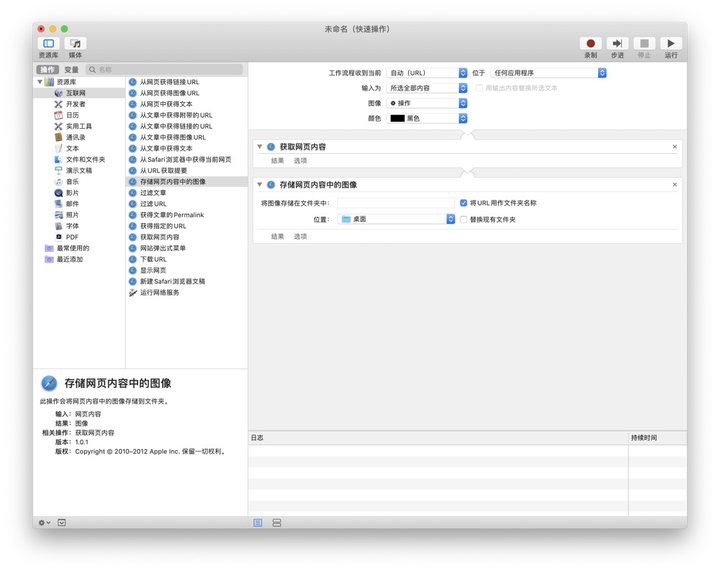Screen dimensions: 720x572
Task: Switch to the 变量 variables tab
Action: click(x=71, y=69)
